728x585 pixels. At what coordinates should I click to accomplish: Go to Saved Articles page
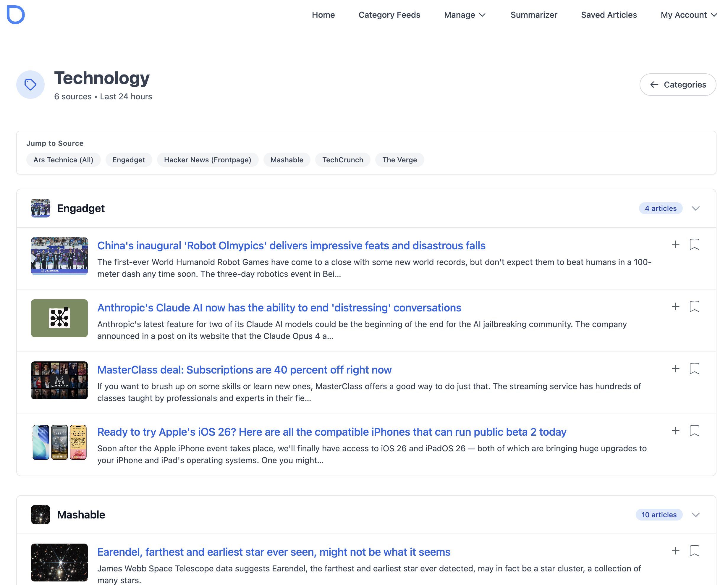point(609,15)
